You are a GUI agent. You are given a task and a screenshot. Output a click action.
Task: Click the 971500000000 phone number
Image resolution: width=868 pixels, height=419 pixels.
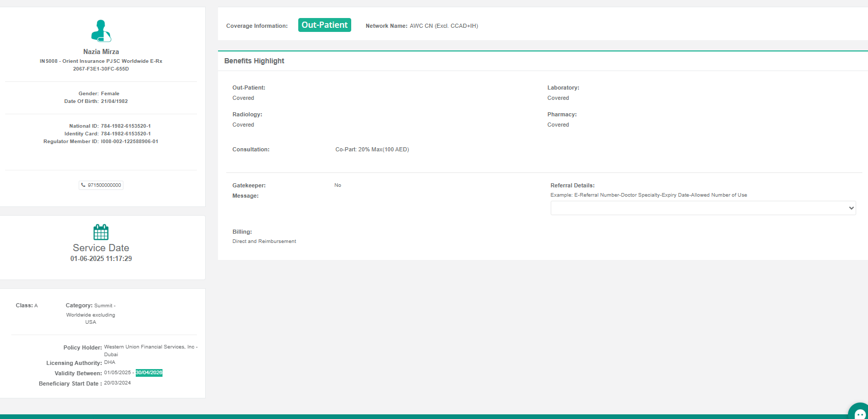point(104,185)
